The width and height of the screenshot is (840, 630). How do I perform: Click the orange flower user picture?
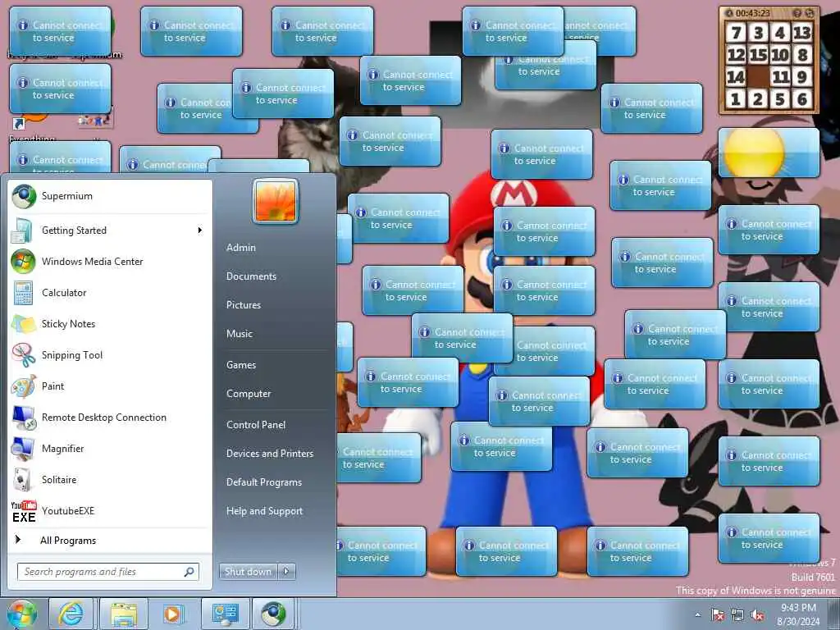(276, 201)
